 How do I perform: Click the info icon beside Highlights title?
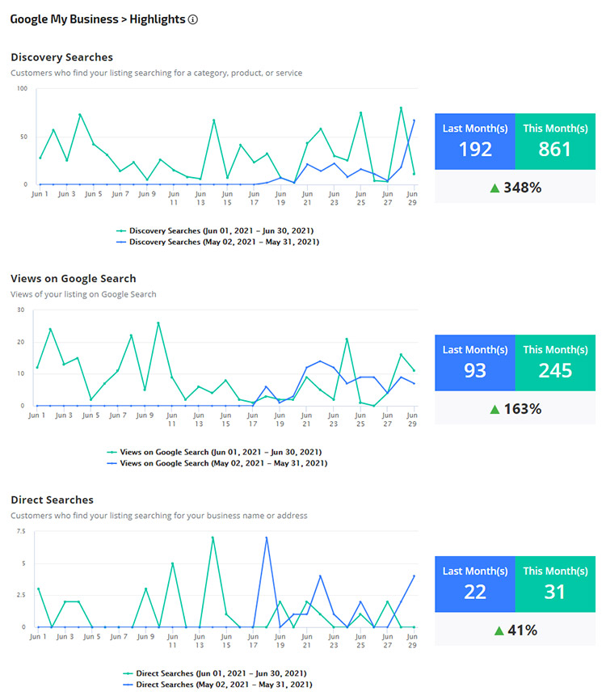pos(193,19)
